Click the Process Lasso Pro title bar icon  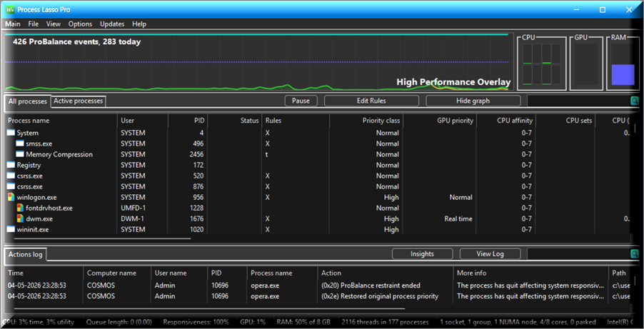[x=10, y=9]
